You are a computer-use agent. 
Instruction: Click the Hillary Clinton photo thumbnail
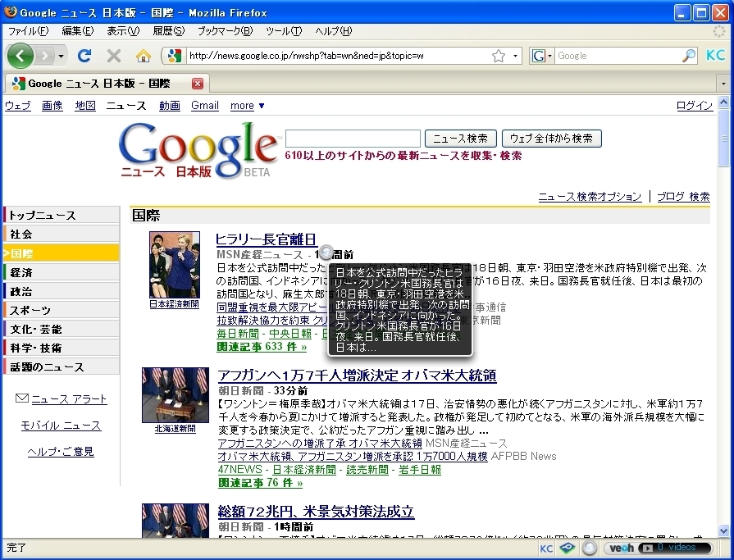[175, 265]
